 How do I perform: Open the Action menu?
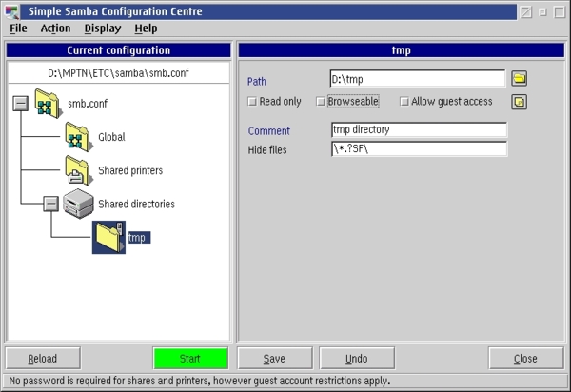point(55,29)
